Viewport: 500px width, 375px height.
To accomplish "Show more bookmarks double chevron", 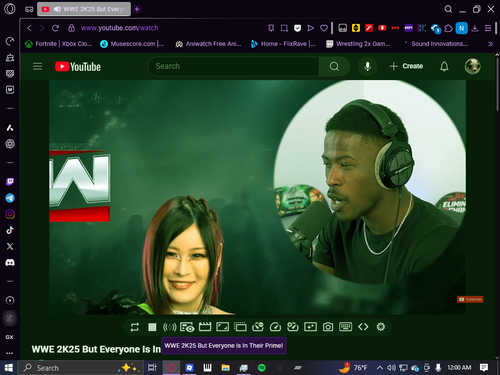I will tap(490, 44).
